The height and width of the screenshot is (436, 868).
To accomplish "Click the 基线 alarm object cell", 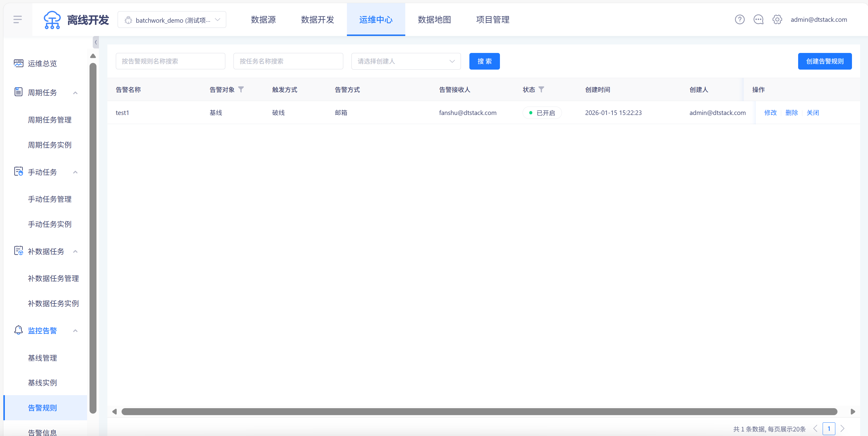I will pos(216,113).
